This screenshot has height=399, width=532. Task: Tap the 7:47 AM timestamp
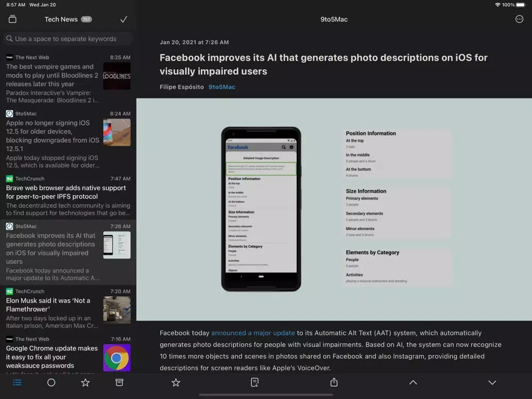(120, 178)
